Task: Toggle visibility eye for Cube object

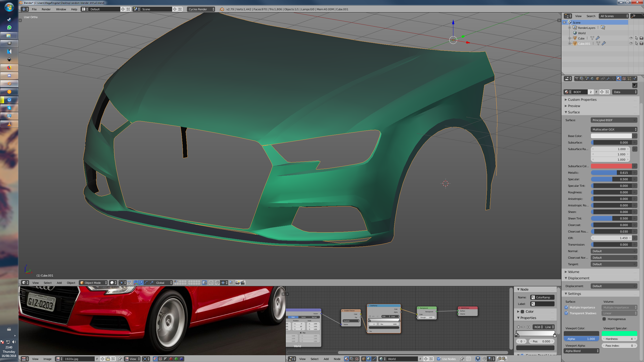Action: click(631, 38)
